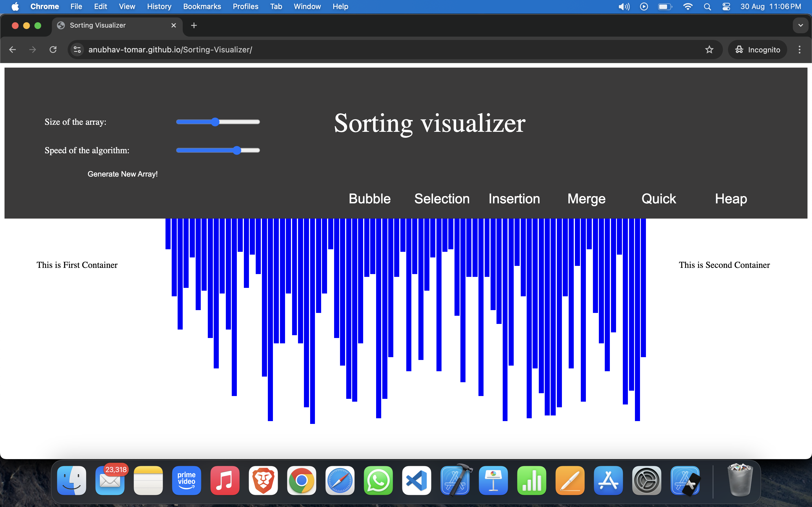This screenshot has width=812, height=507.
Task: Open Apple Music from the dock
Action: 225,481
